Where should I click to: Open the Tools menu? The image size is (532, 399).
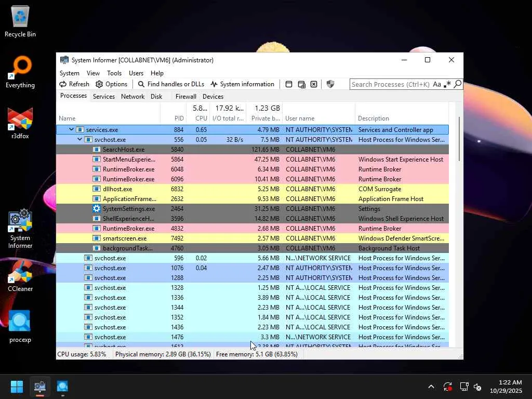click(x=114, y=73)
